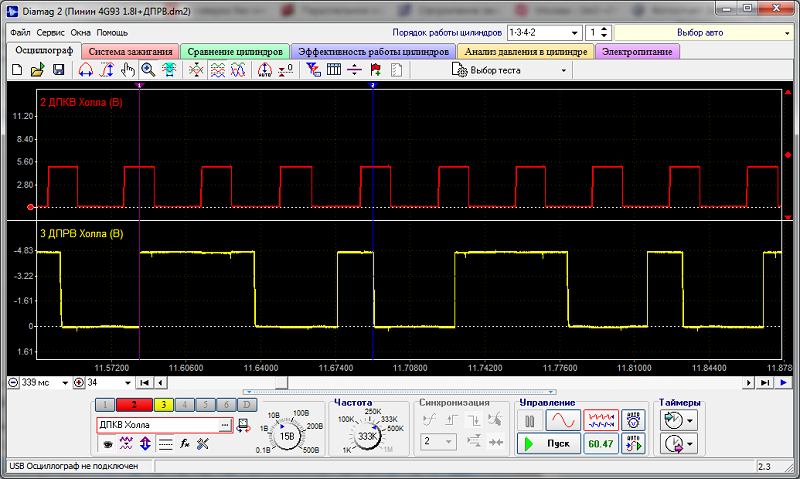Turn the 333K frequency knob
The image size is (800, 479).
pyautogui.click(x=367, y=436)
